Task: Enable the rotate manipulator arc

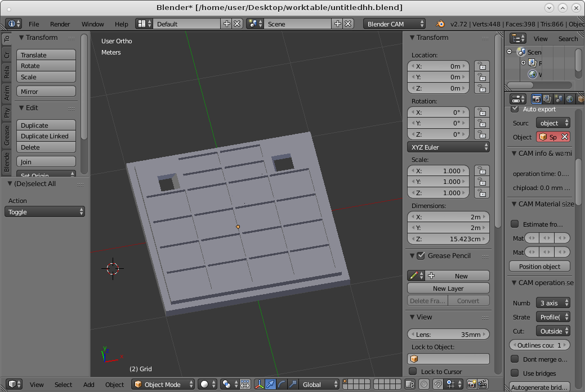Action: tap(282, 384)
